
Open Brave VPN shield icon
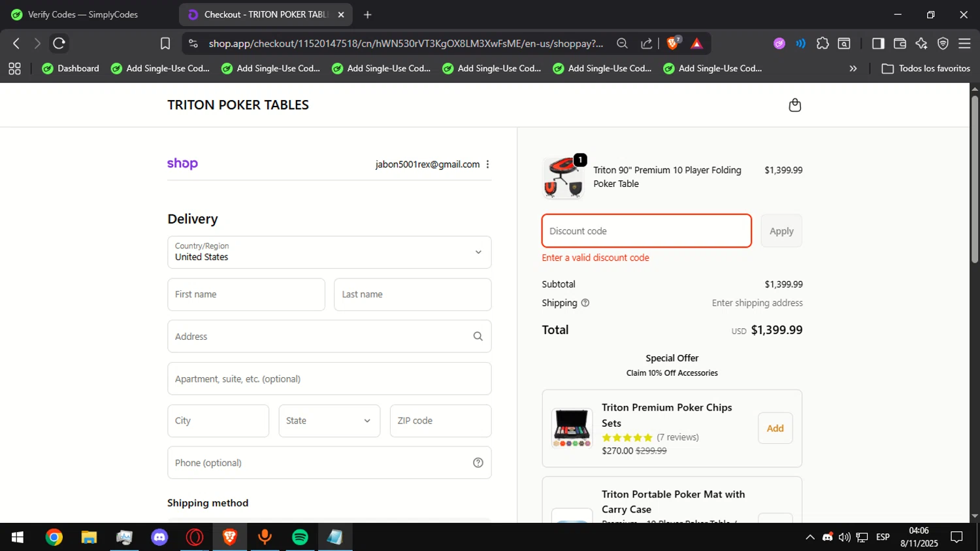click(943, 43)
